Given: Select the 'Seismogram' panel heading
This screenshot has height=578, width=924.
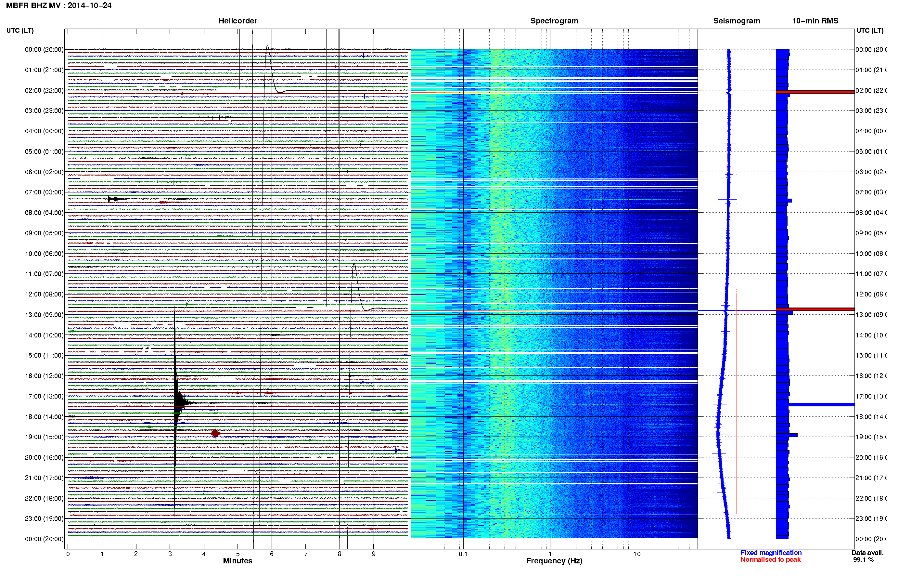Looking at the screenshot, I should point(737,21).
